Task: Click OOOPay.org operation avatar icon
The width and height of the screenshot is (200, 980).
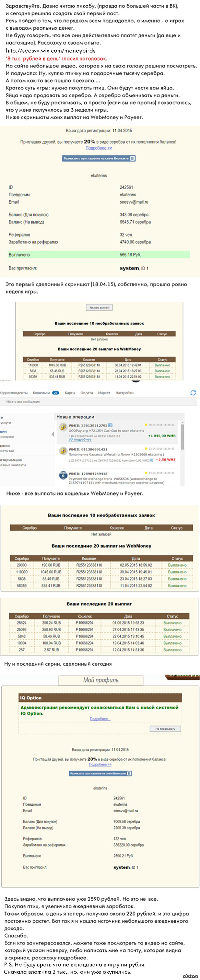Action: [x=63, y=427]
